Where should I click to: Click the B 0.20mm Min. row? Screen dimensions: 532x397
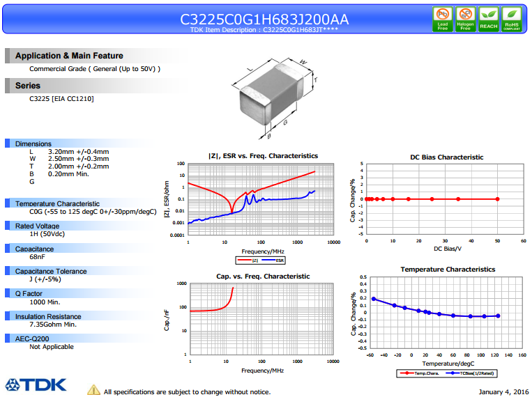pyautogui.click(x=59, y=174)
